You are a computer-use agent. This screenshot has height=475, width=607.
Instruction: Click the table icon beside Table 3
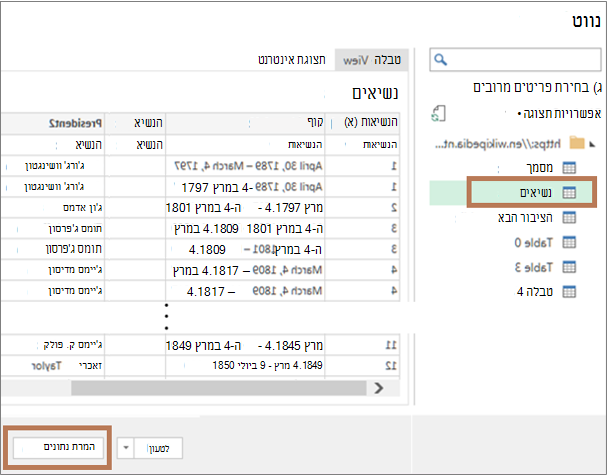pyautogui.click(x=569, y=267)
